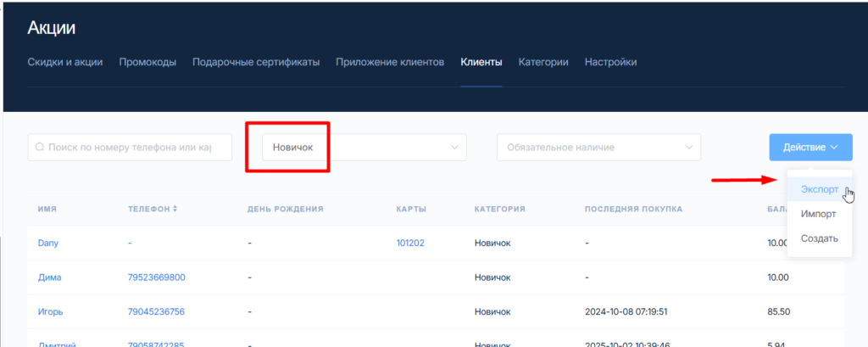The width and height of the screenshot is (868, 347).
Task: Click phone number 79523669800
Action: coord(157,277)
